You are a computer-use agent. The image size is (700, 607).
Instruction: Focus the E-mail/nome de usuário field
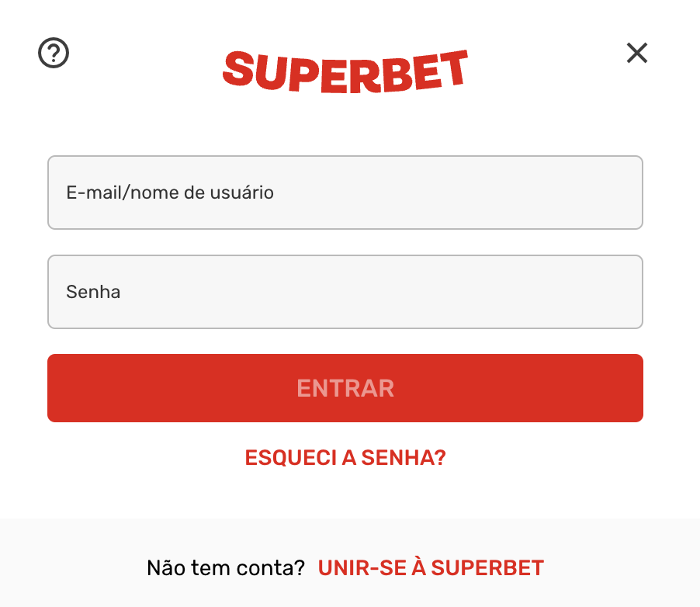point(345,193)
